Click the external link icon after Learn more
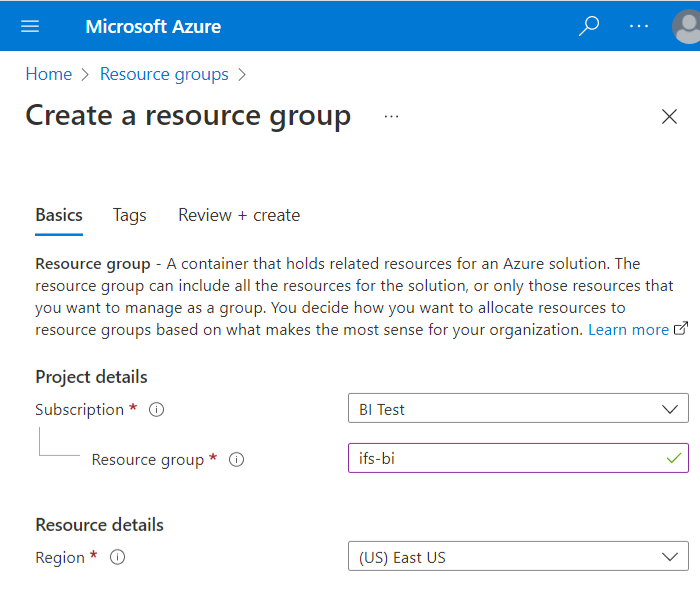Image resolution: width=700 pixels, height=616 pixels. tap(681, 329)
